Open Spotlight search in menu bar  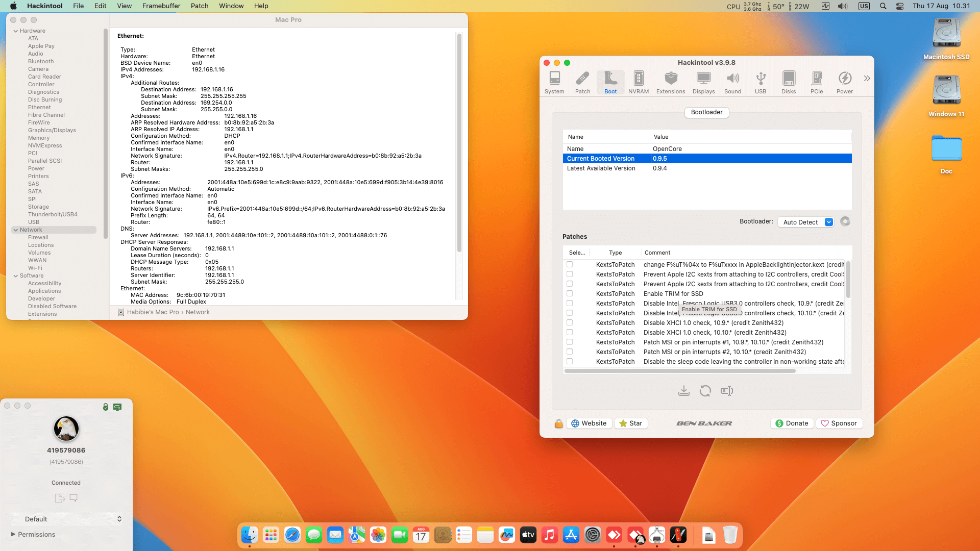click(883, 6)
